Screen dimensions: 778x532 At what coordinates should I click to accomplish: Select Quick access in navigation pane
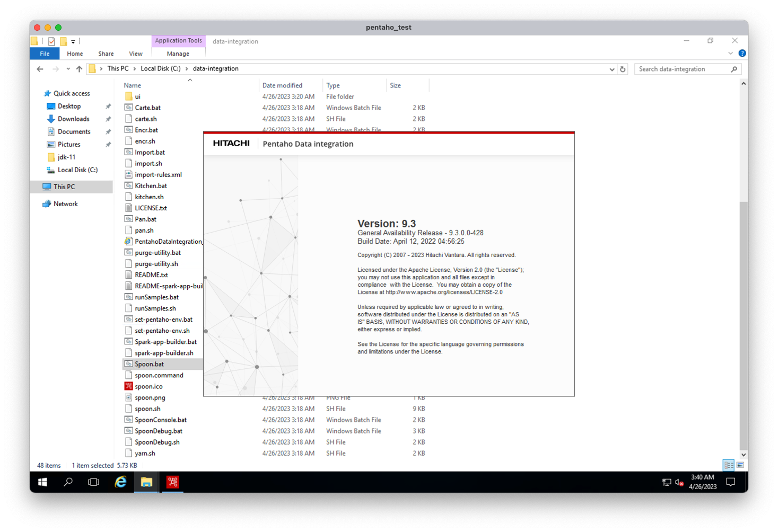tap(71, 93)
